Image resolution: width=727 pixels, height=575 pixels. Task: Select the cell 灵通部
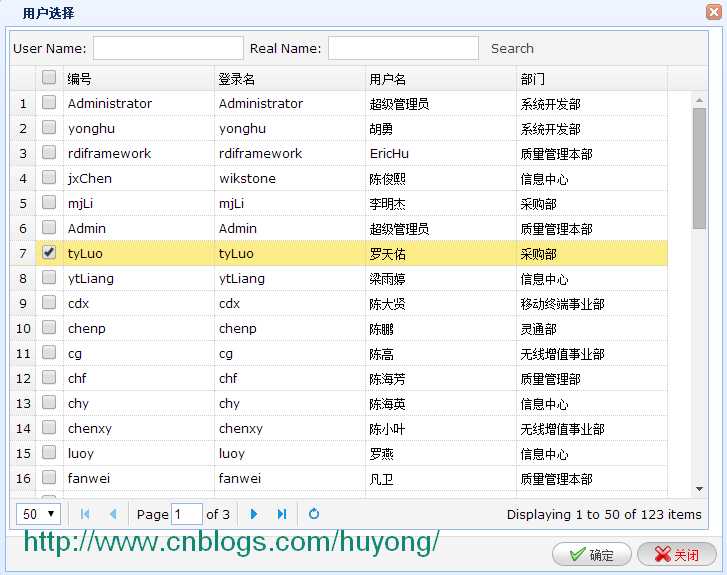(x=592, y=329)
